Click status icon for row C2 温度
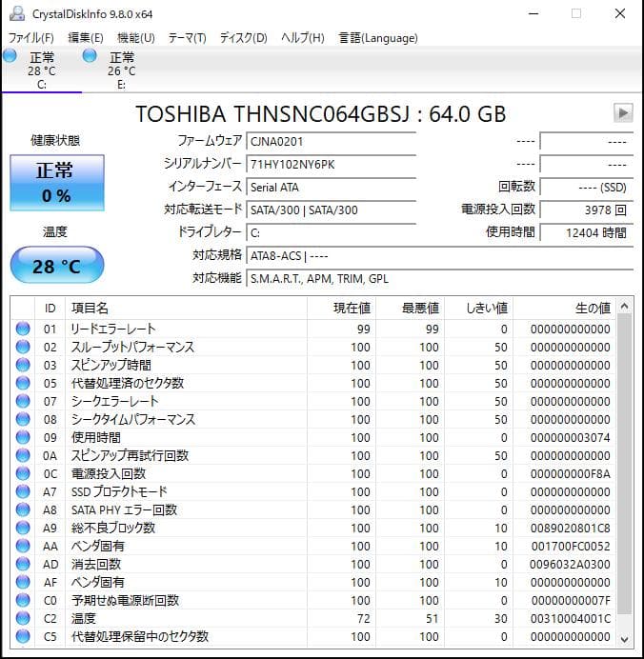644x659 pixels. click(23, 618)
